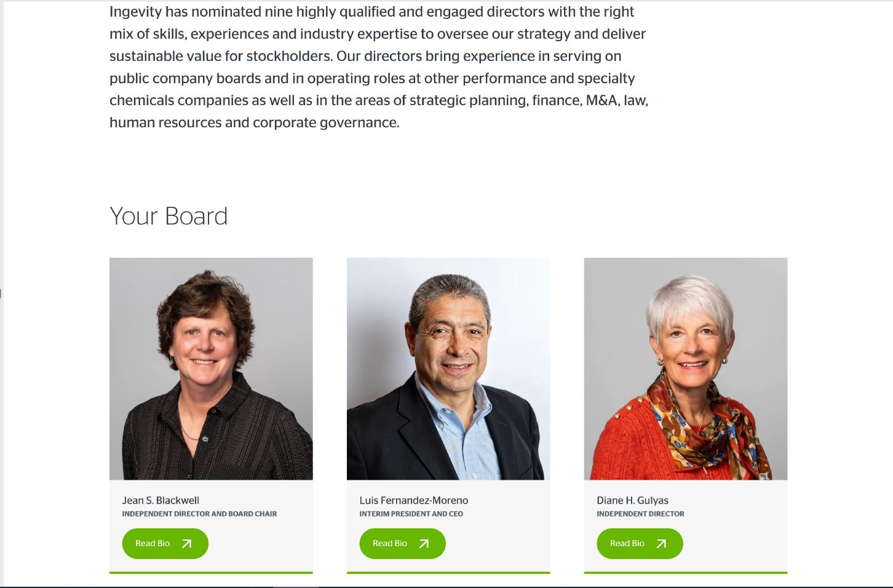
Task: Click the arrow icon in Jean Blackwell's Read Bio button
Action: (187, 544)
